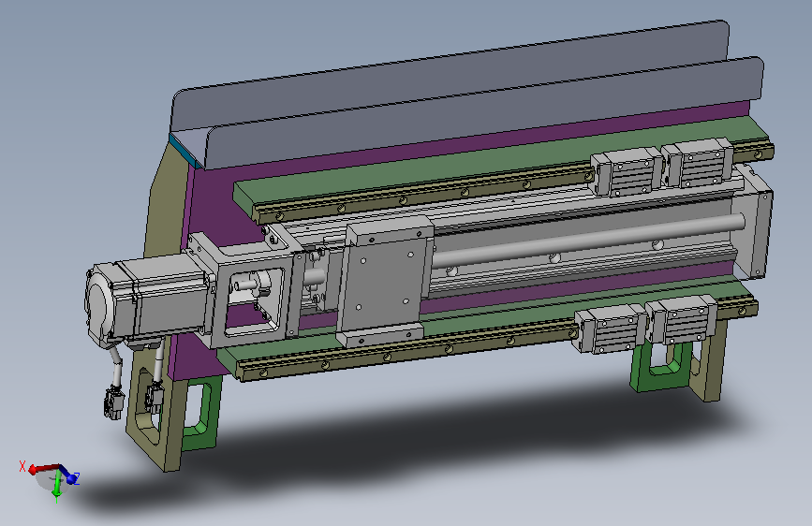
Task: Select the rightmost bearing block on the lower rail
Action: (x=682, y=318)
